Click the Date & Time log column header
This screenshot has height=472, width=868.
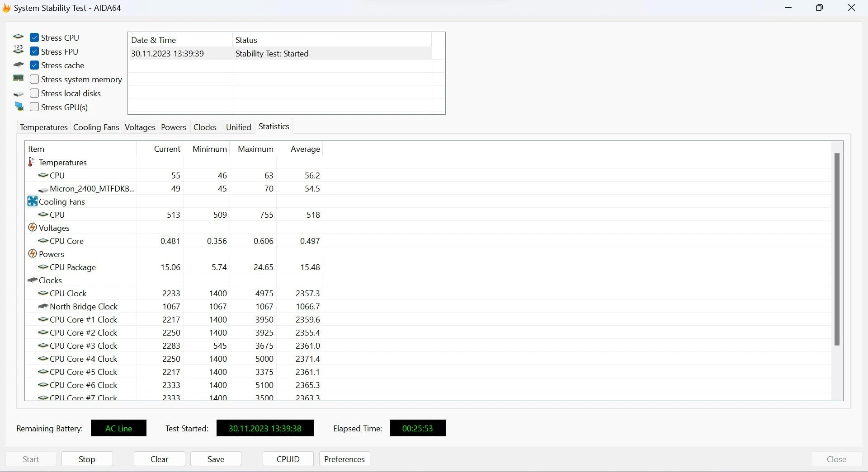click(x=180, y=40)
